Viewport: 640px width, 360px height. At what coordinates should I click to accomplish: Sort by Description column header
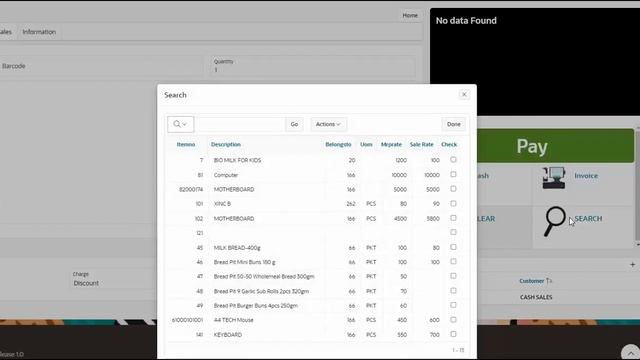click(x=226, y=144)
